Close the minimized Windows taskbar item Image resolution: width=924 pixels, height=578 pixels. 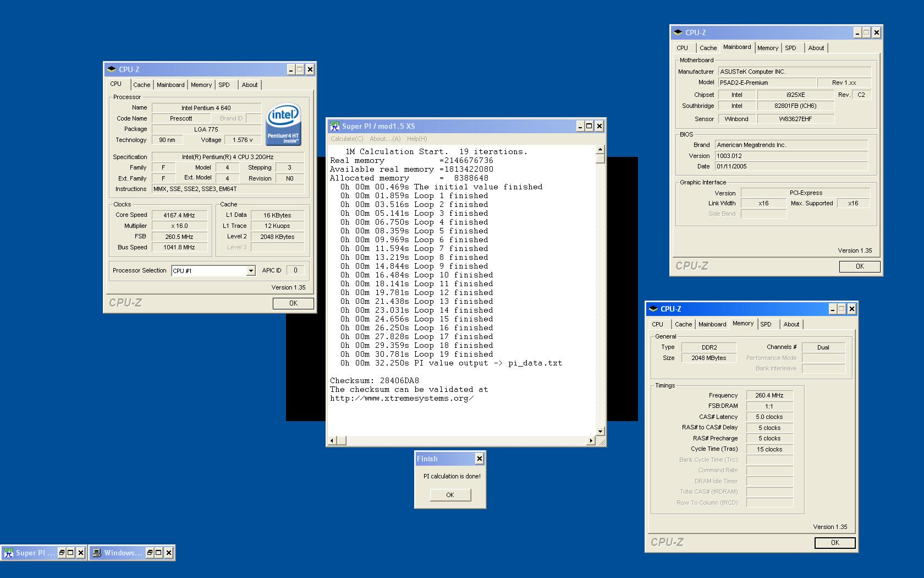[168, 553]
